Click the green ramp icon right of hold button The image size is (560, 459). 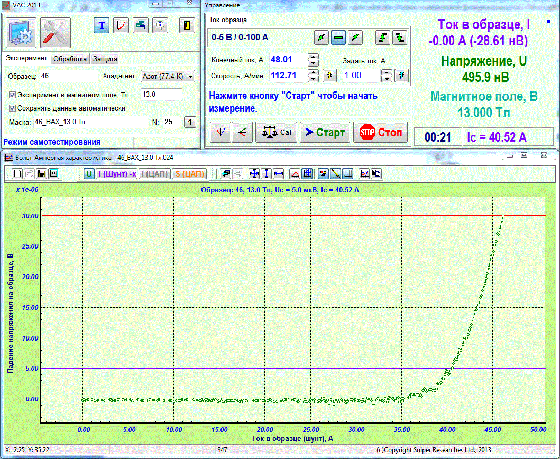pyautogui.click(x=355, y=38)
